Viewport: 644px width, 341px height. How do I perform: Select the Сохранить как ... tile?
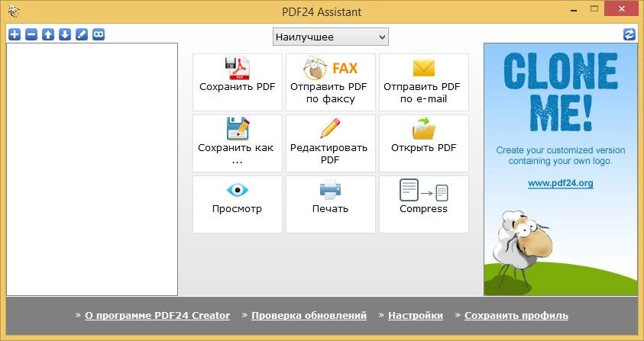click(238, 143)
